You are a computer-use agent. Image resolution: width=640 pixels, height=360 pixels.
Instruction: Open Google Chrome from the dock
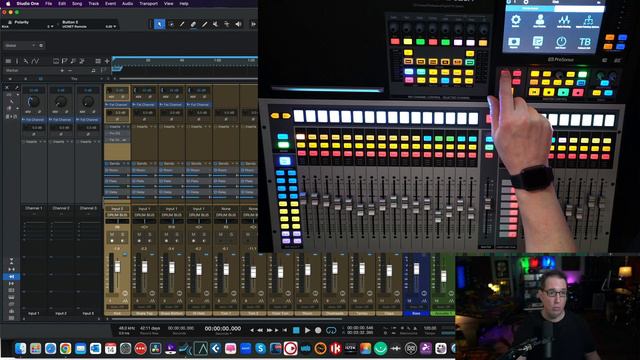tap(65, 348)
